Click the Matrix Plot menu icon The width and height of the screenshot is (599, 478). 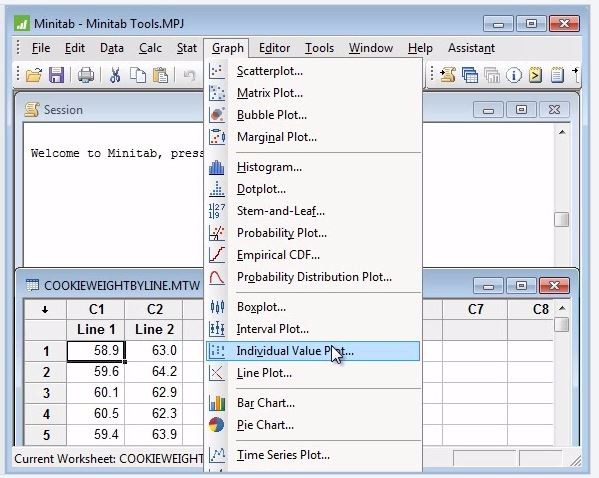pyautogui.click(x=217, y=93)
